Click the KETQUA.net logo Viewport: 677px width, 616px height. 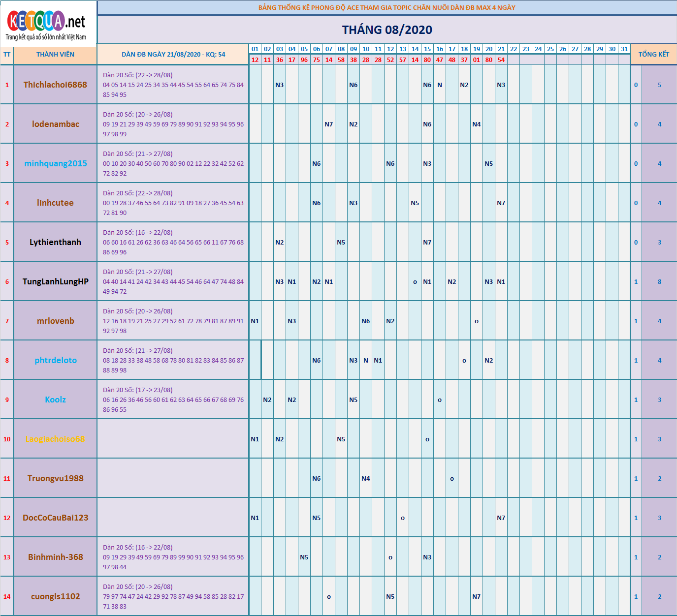coord(46,25)
